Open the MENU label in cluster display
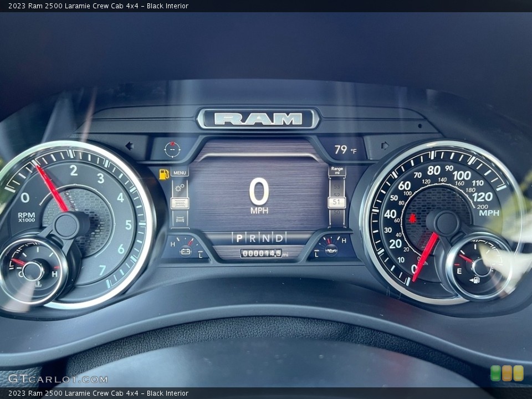This screenshot has width=532, height=399. click(x=180, y=173)
